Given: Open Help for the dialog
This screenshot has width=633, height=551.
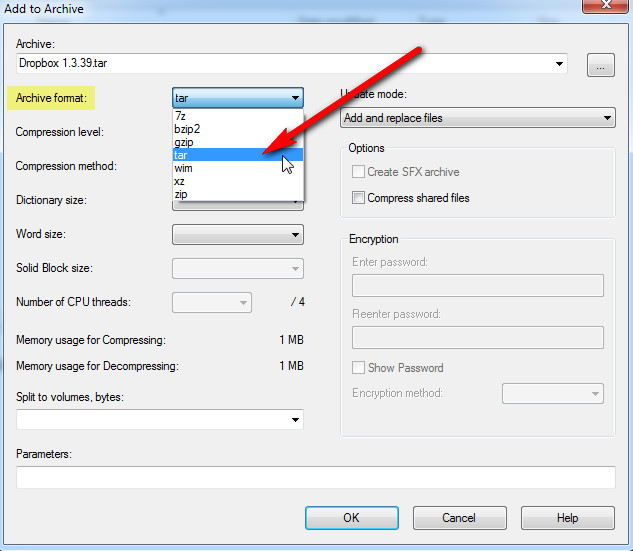Looking at the screenshot, I should click(568, 518).
